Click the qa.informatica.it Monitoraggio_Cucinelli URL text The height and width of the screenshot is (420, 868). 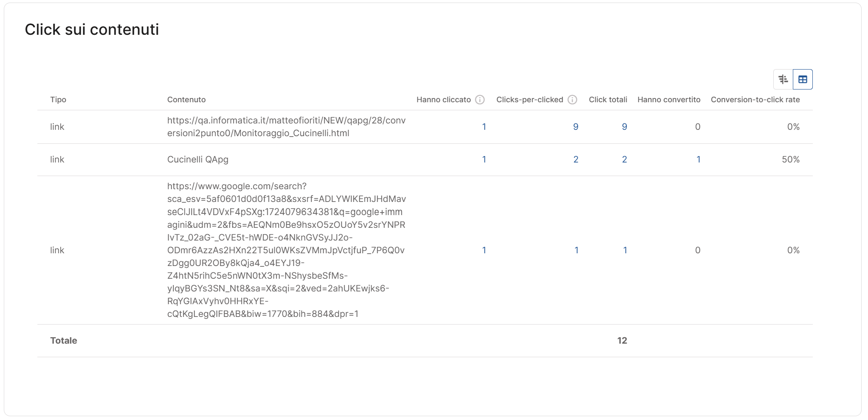point(286,127)
